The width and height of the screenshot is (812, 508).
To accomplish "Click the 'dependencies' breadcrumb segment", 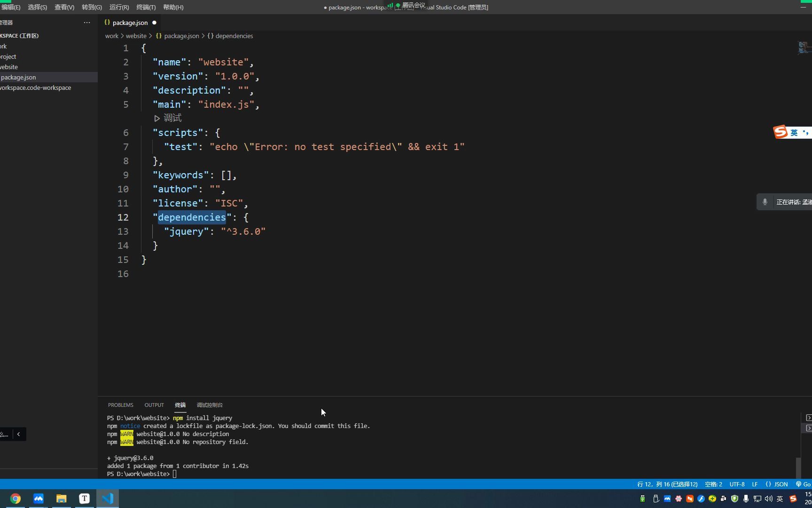I will tap(234, 36).
